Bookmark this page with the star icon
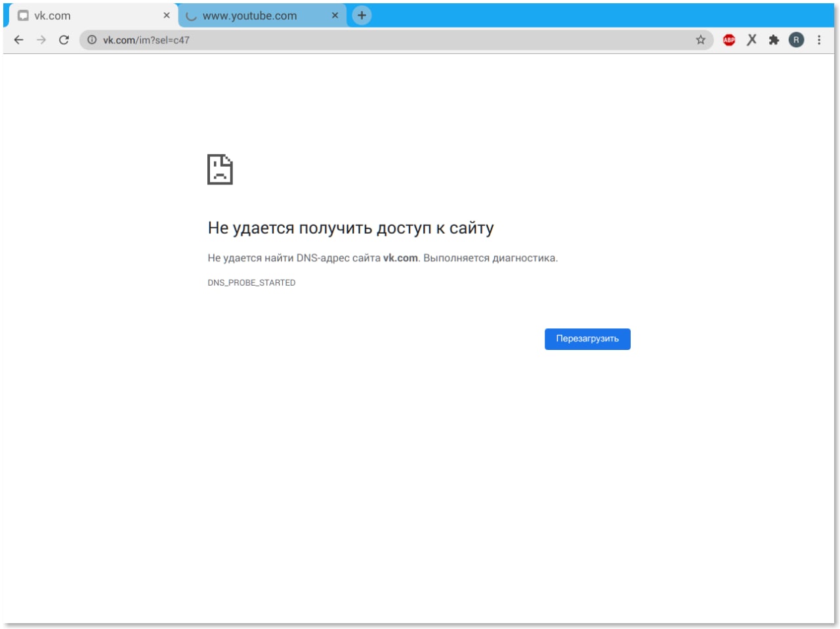 coord(701,40)
